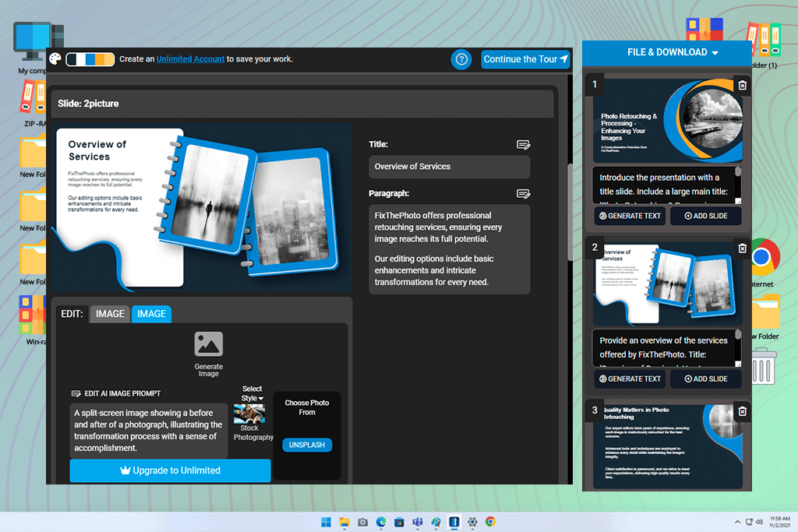Click Upgrade to Unlimited button
Image resolution: width=798 pixels, height=532 pixels.
[170, 470]
